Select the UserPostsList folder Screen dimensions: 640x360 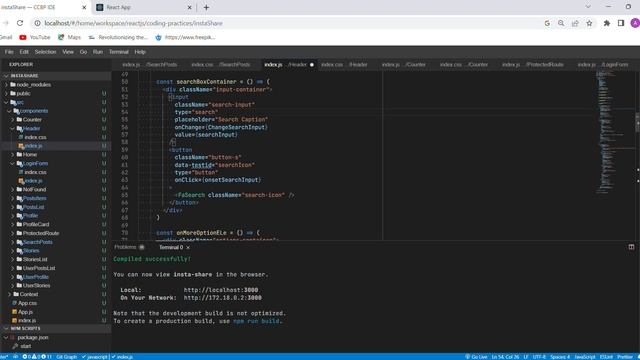click(x=39, y=268)
